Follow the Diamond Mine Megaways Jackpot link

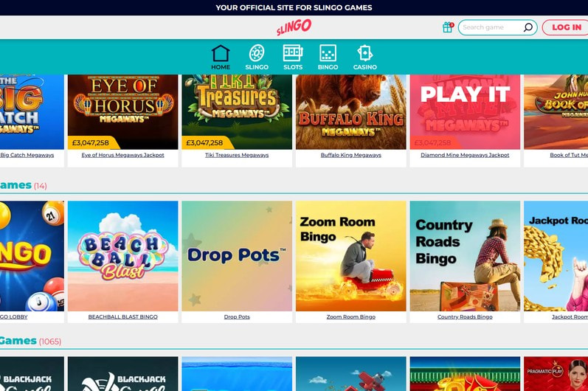coord(465,155)
